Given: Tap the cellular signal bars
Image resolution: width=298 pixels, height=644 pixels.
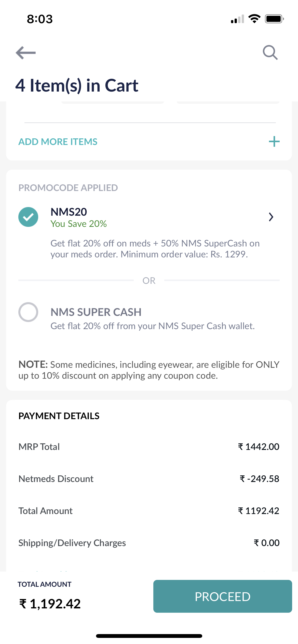Looking at the screenshot, I should (x=237, y=19).
